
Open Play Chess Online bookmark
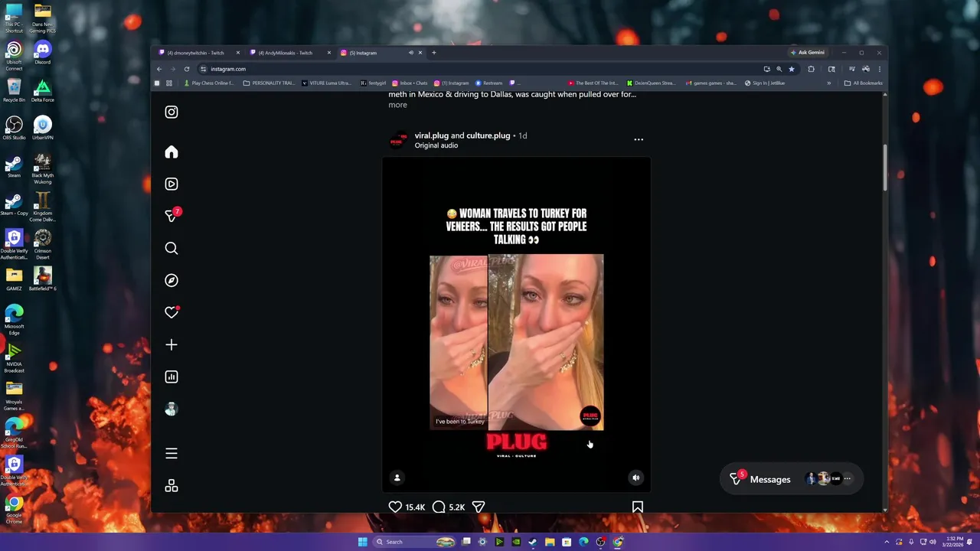[208, 83]
